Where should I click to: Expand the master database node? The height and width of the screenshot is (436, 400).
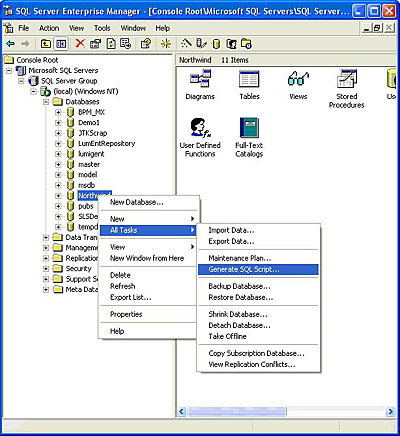pos(58,164)
